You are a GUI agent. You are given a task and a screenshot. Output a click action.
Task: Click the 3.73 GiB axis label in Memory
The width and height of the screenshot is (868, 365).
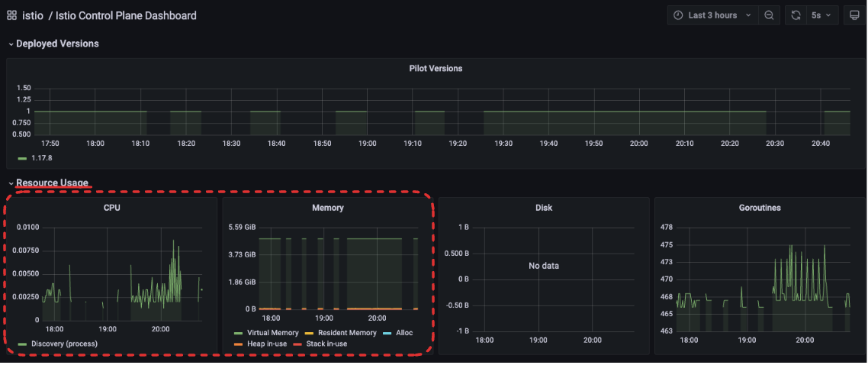(243, 255)
